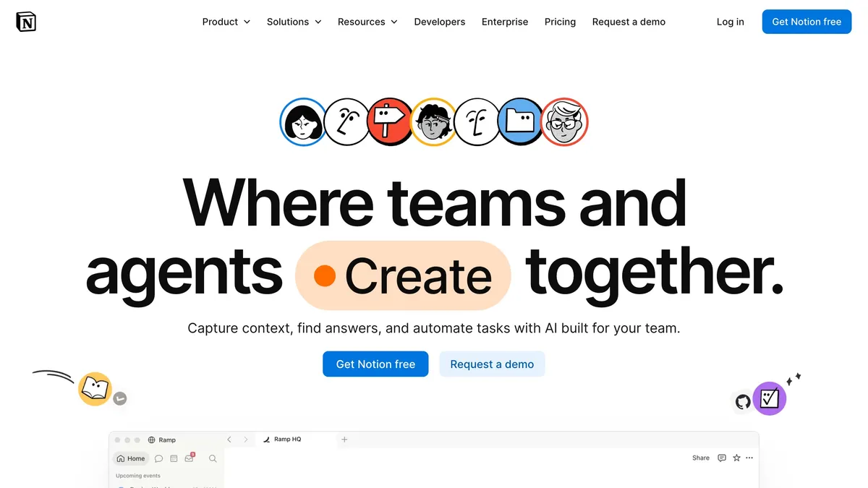Screen dimensions: 868x488
Task: Click the light-blue Request a demo button
Action: (492, 364)
